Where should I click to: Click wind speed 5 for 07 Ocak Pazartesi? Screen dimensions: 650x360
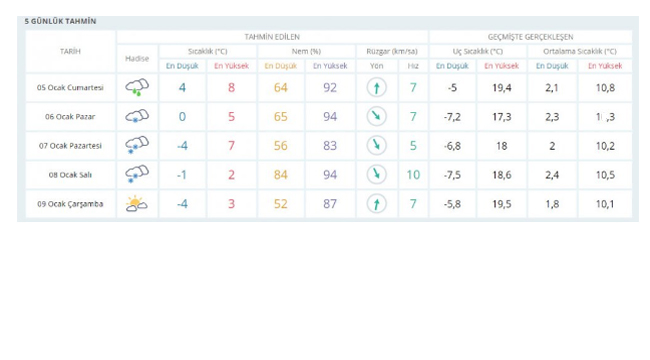click(413, 146)
